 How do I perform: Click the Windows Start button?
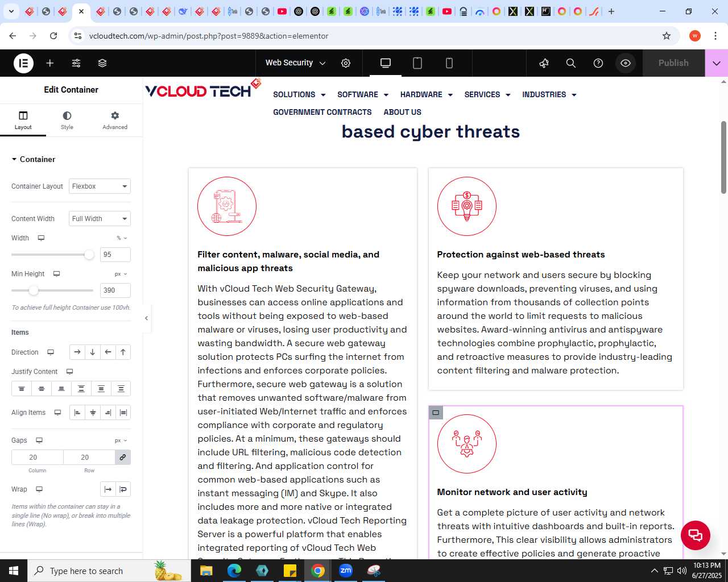click(14, 571)
